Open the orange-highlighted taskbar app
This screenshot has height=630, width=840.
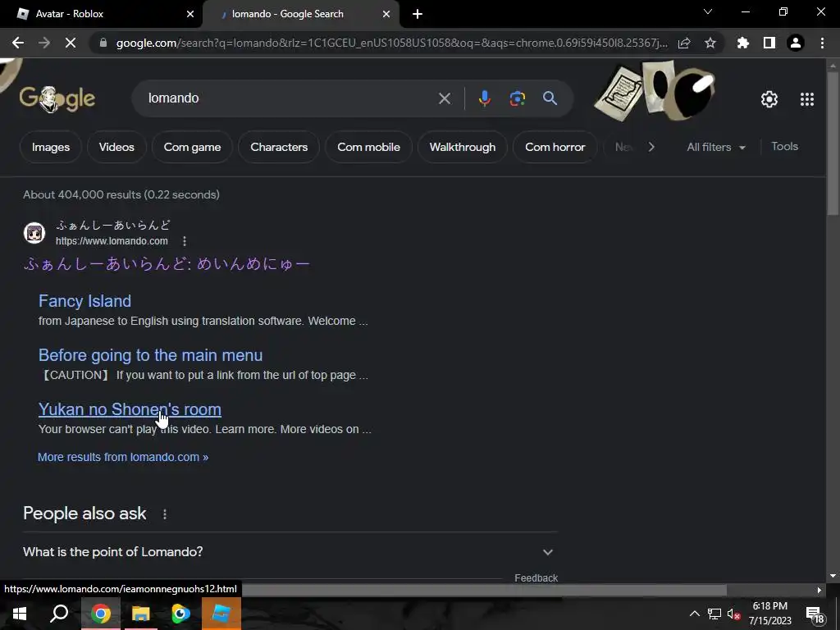[x=221, y=614]
